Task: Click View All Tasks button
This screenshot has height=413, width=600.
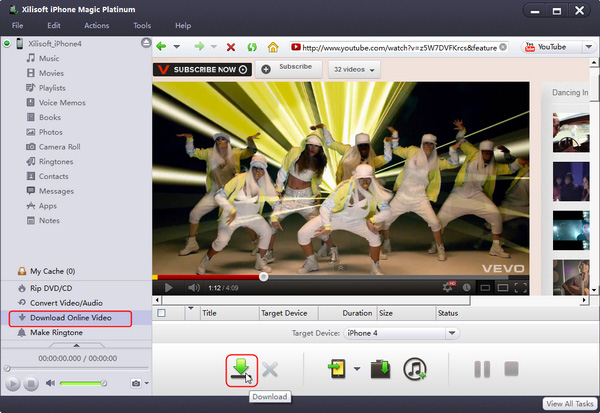Action: [570, 404]
